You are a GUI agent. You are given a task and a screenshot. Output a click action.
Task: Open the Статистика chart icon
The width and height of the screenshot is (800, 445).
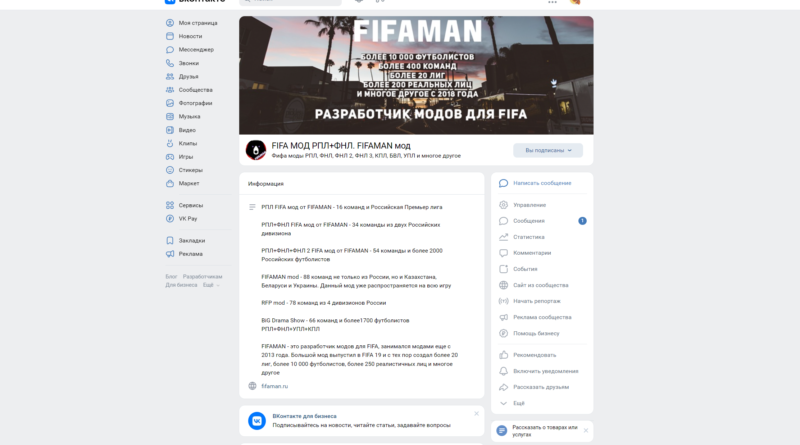(504, 237)
